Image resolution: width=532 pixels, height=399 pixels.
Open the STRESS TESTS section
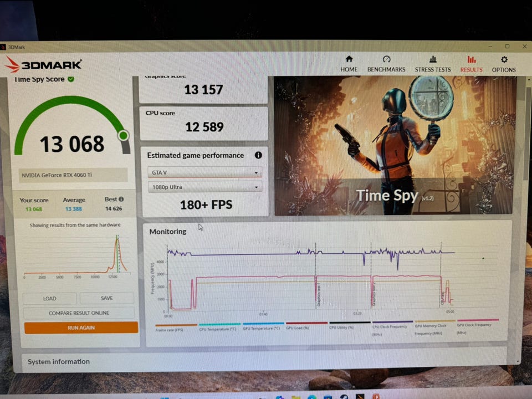coord(433,64)
